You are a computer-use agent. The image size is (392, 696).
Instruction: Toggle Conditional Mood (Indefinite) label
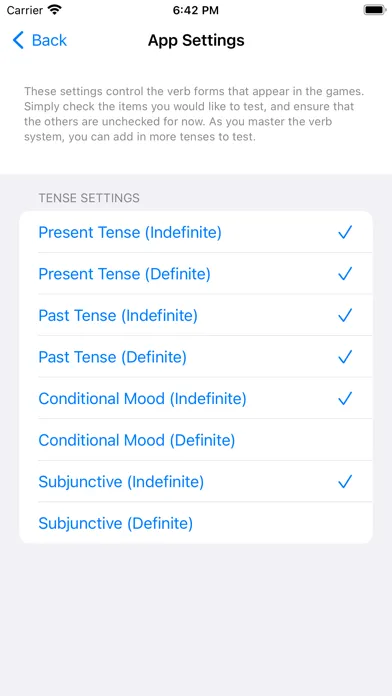[x=142, y=399]
